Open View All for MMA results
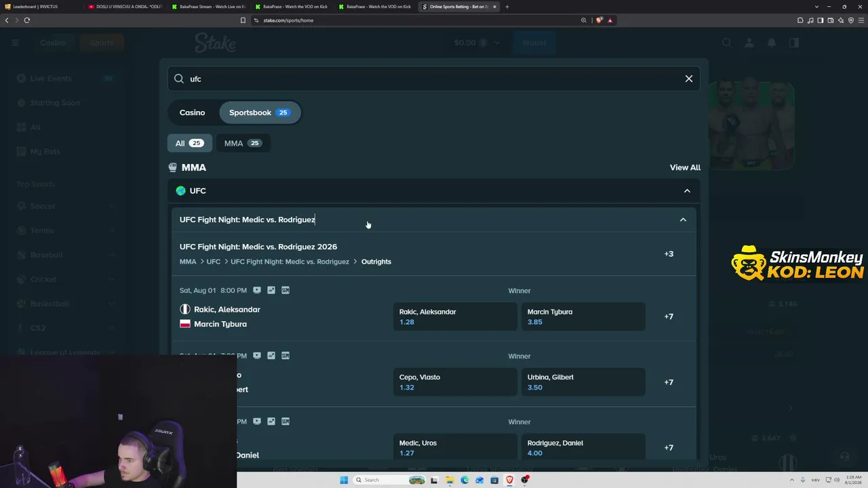The height and width of the screenshot is (488, 868). pyautogui.click(x=685, y=167)
